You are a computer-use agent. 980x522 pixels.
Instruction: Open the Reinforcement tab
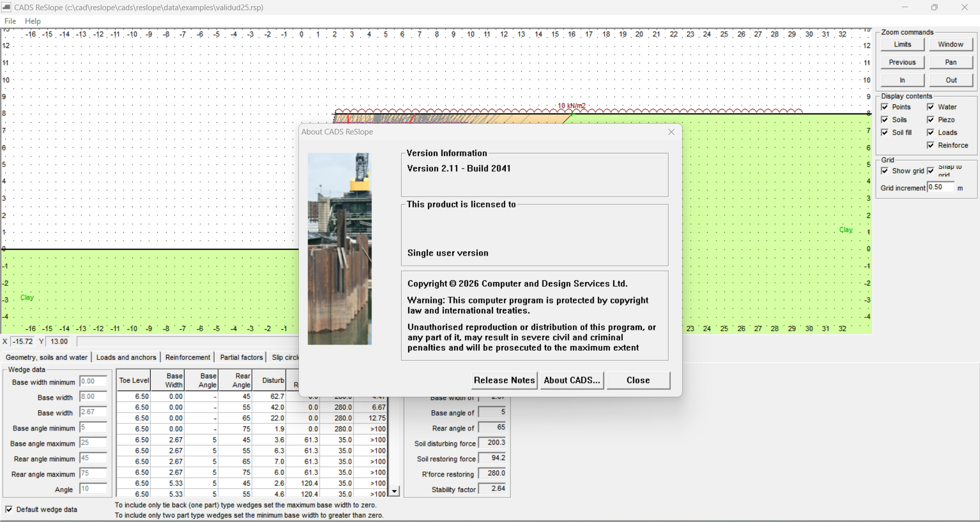click(188, 357)
